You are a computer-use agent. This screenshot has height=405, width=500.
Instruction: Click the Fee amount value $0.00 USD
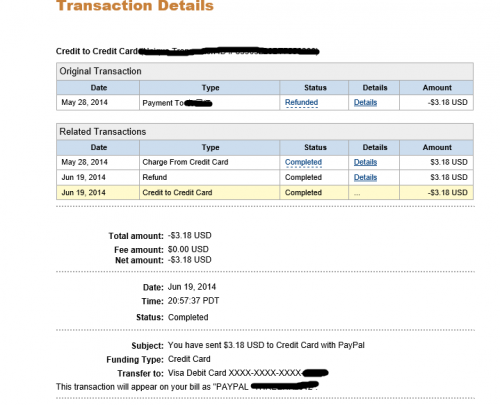tap(188, 249)
